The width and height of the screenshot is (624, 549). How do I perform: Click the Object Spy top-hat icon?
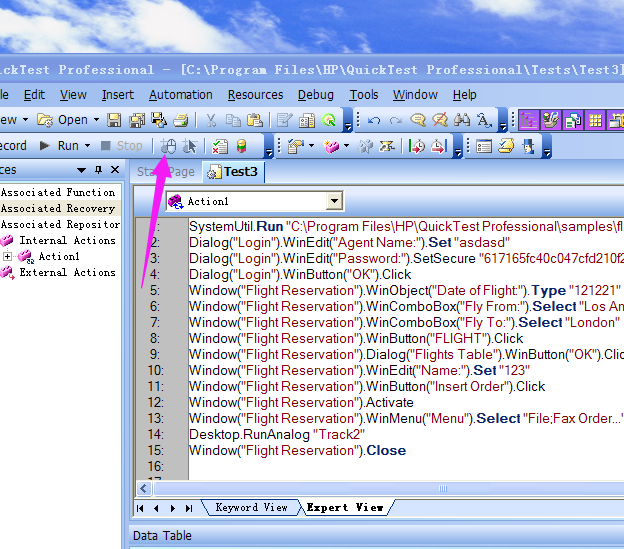528,146
